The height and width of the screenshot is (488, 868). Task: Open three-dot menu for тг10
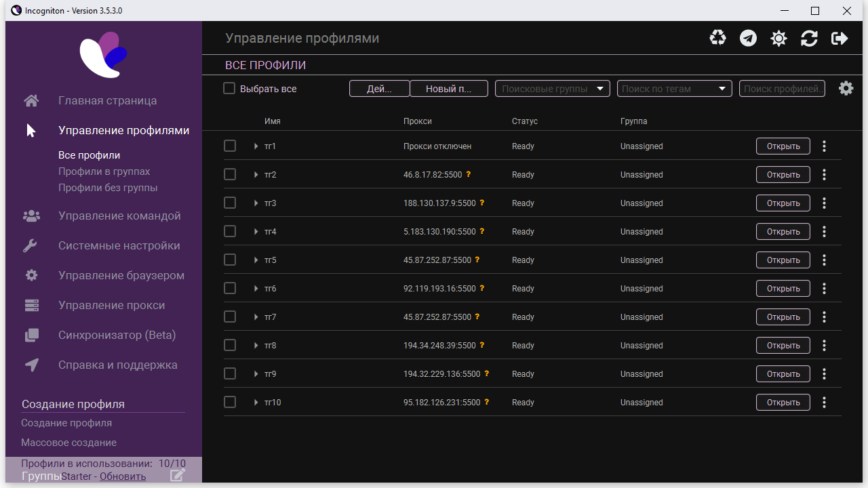[824, 402]
